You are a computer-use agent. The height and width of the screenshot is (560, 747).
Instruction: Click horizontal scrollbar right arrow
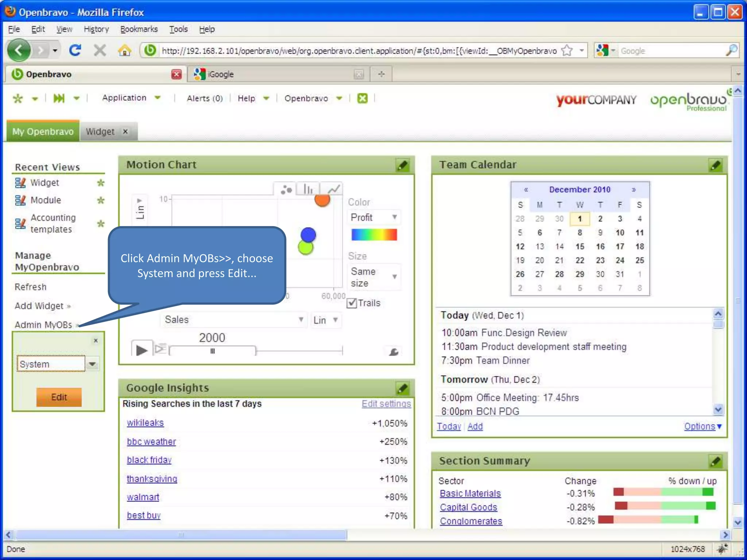click(x=726, y=535)
